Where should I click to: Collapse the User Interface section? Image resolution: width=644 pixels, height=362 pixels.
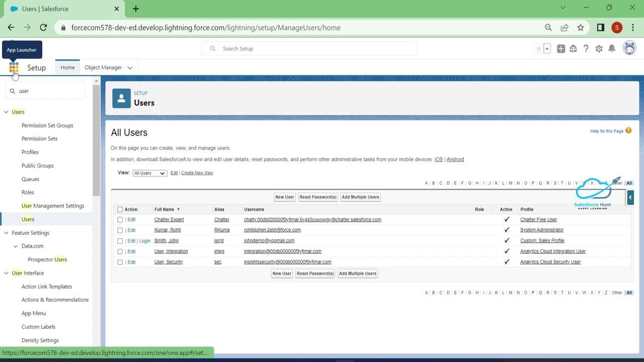coord(7,273)
